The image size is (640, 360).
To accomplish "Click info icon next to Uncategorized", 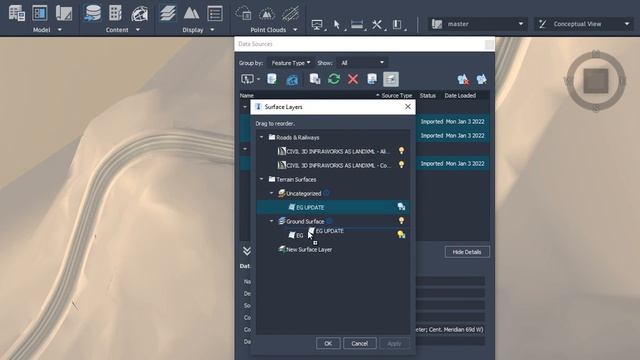I will pos(326,193).
